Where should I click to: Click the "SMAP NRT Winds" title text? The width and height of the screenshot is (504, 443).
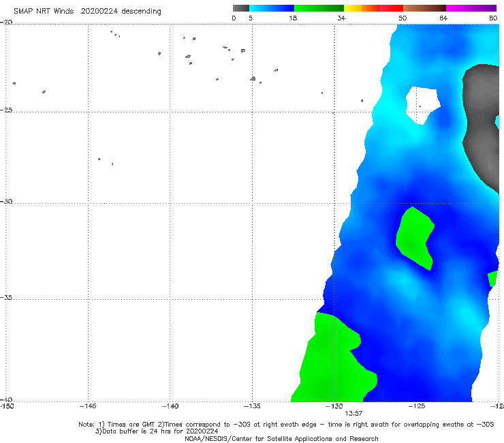[44, 11]
